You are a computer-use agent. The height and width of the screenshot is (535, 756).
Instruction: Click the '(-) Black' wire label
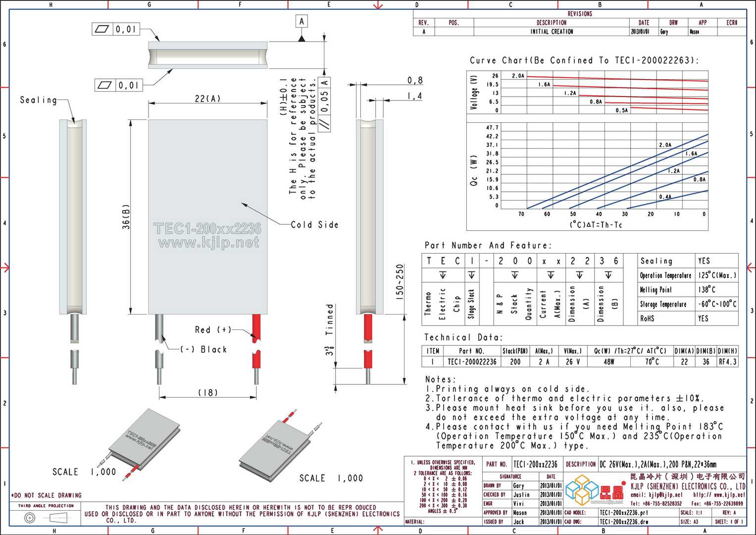(203, 349)
